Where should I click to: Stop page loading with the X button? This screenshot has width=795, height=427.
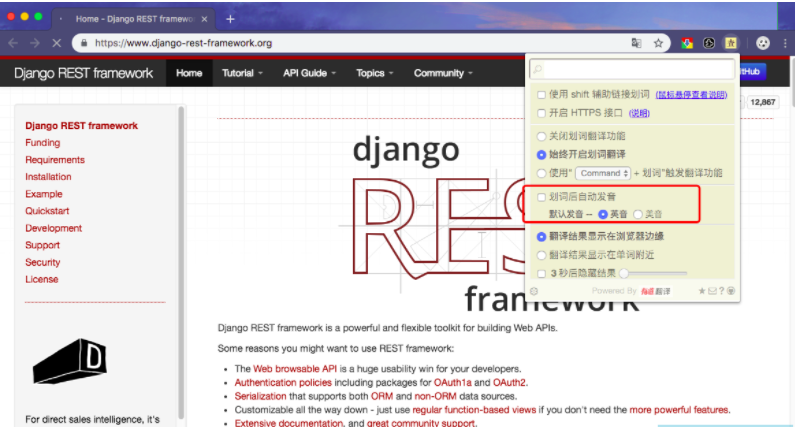coord(57,43)
